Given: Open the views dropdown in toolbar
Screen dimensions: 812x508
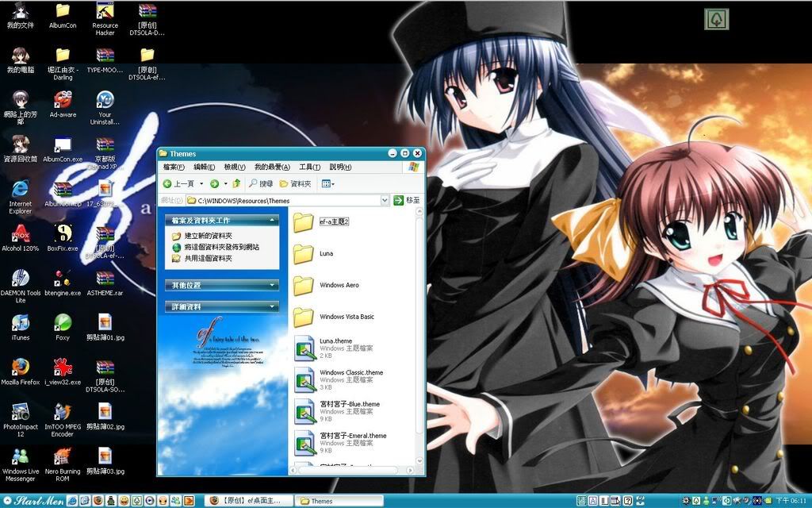Looking at the screenshot, I should tap(327, 183).
